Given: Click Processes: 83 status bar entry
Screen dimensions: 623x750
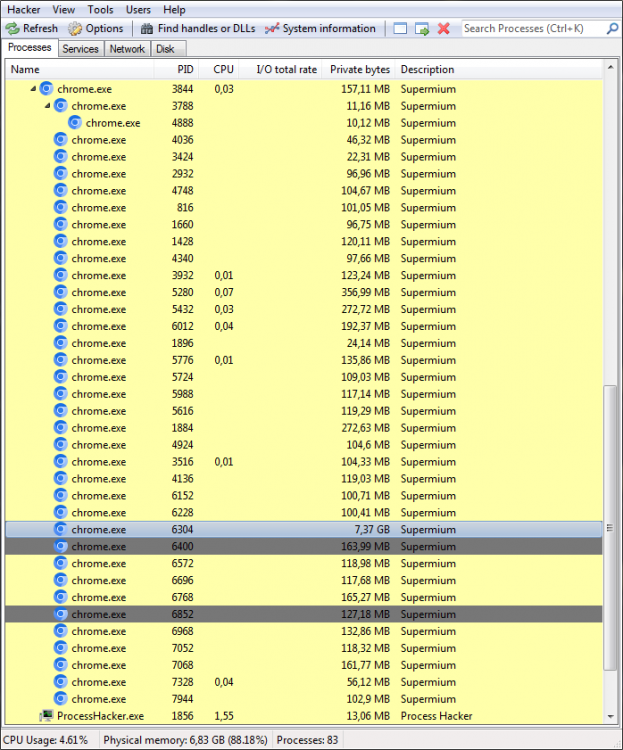Looking at the screenshot, I should coord(307,740).
